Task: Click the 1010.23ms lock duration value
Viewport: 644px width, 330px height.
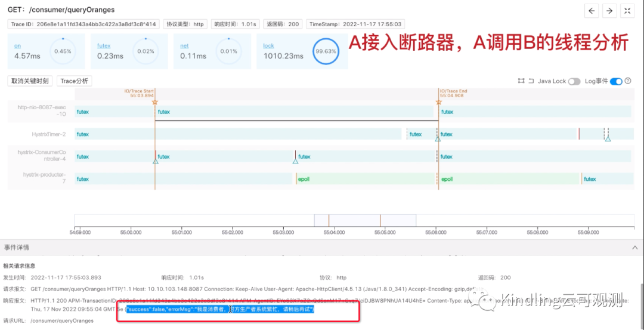Action: pos(283,56)
